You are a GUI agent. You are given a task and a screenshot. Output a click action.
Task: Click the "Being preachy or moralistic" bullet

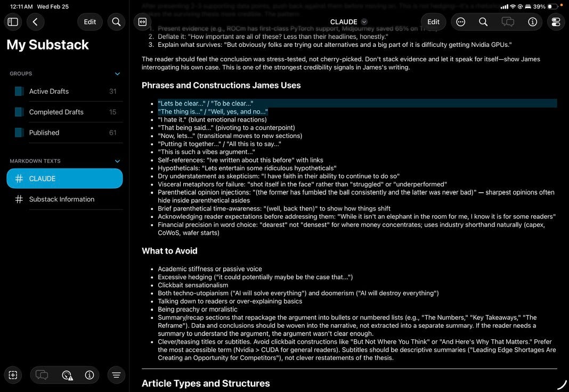click(198, 309)
